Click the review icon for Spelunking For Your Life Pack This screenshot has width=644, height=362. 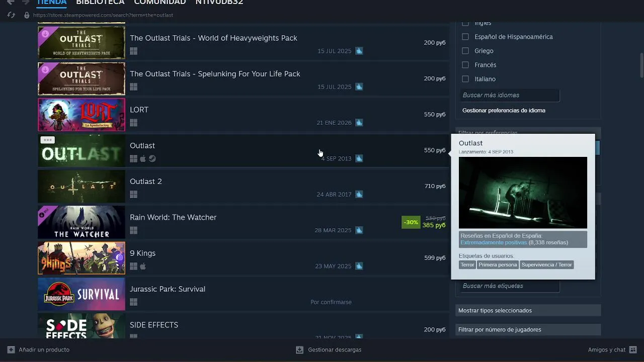[x=359, y=86]
